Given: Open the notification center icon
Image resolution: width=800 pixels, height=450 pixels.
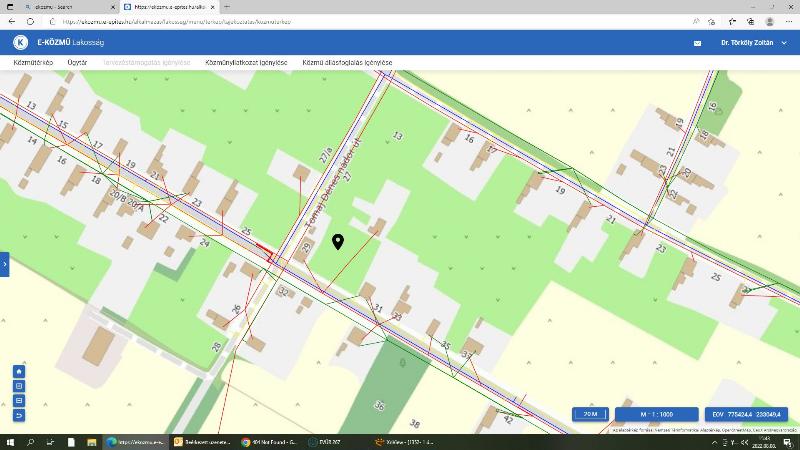Looking at the screenshot, I should 787,442.
